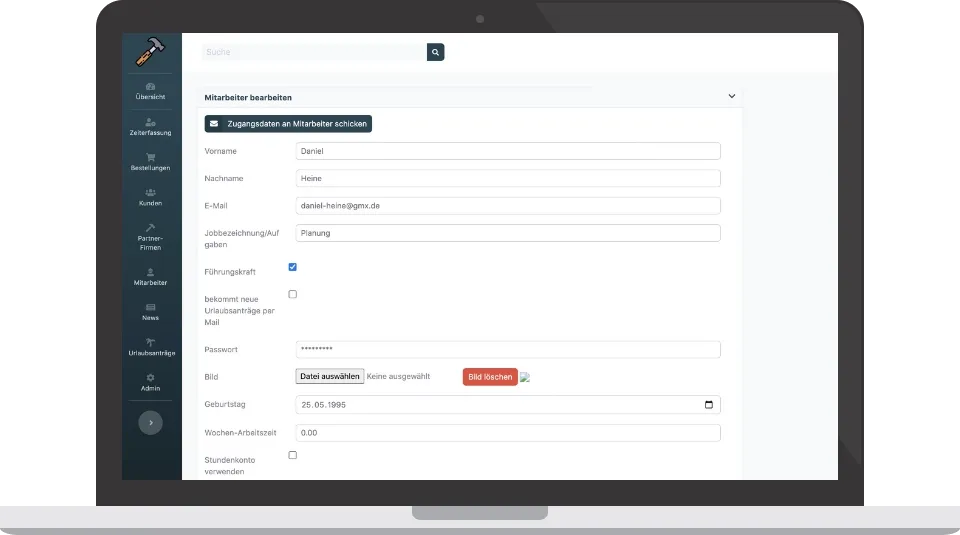Click the search magnifier button

pos(435,52)
